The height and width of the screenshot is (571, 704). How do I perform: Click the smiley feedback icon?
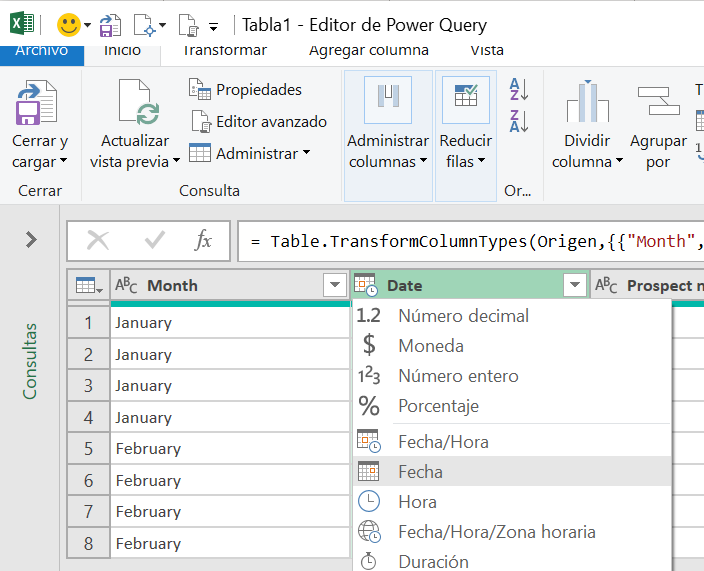click(68, 24)
